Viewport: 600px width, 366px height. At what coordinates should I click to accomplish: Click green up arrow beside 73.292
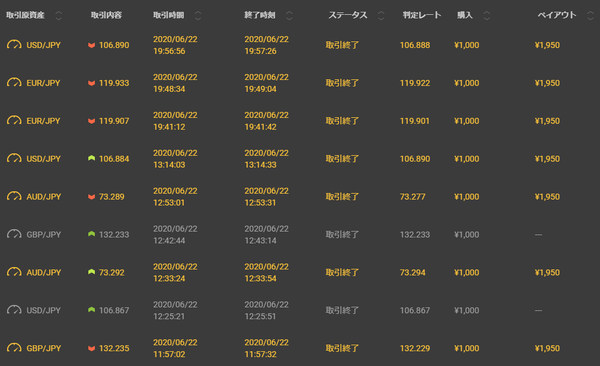point(91,272)
